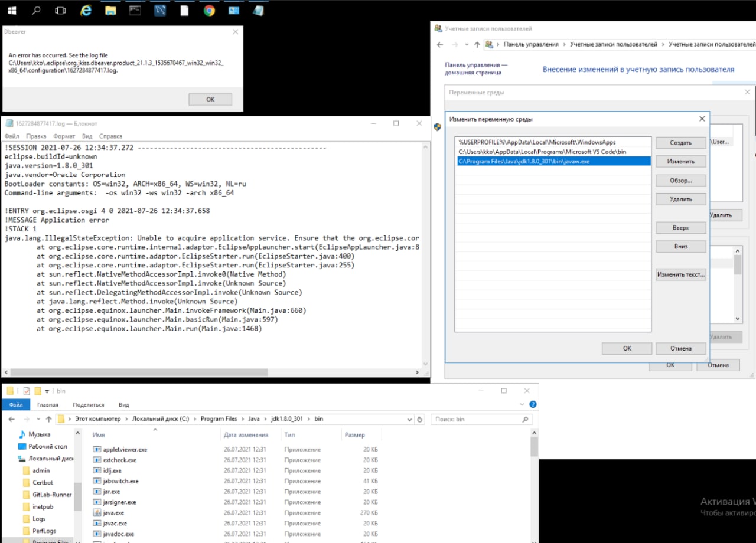Viewport: 756px width, 543px height.
Task: Click the Explorer back arrow
Action: click(12, 419)
